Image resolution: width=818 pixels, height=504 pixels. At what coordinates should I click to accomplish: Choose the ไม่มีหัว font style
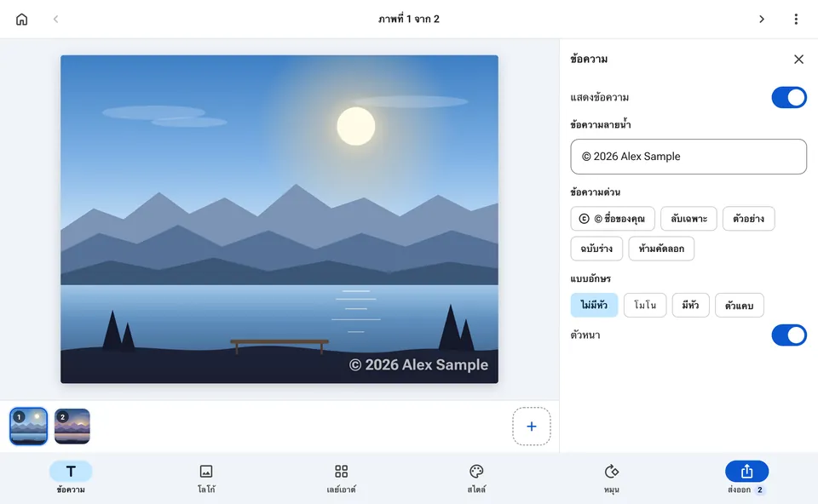[x=594, y=305]
